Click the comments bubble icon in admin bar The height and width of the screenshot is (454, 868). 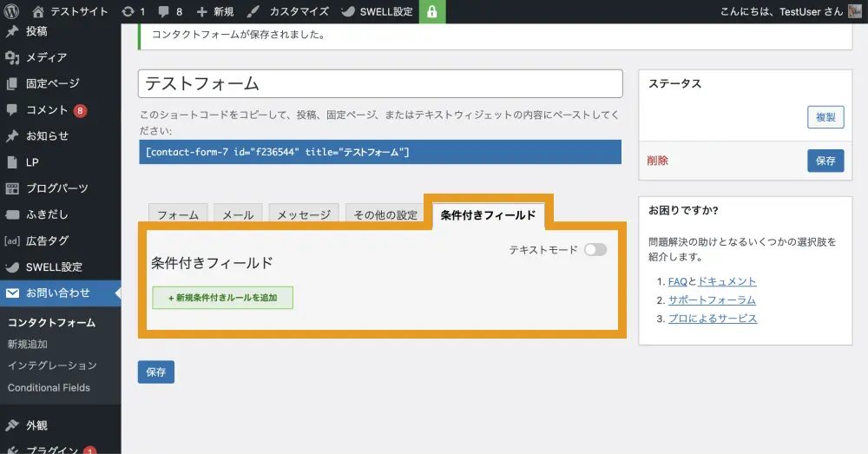click(162, 12)
